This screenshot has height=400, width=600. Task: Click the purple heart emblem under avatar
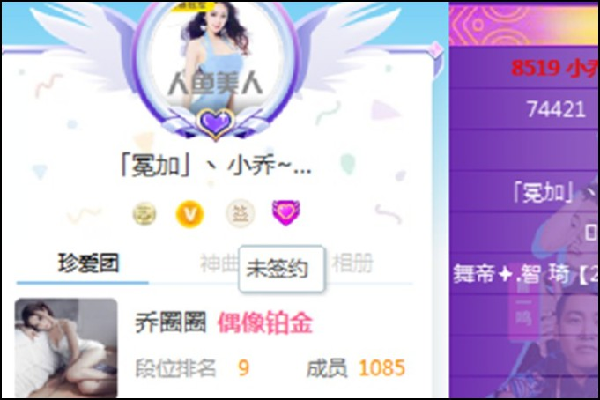click(x=215, y=122)
